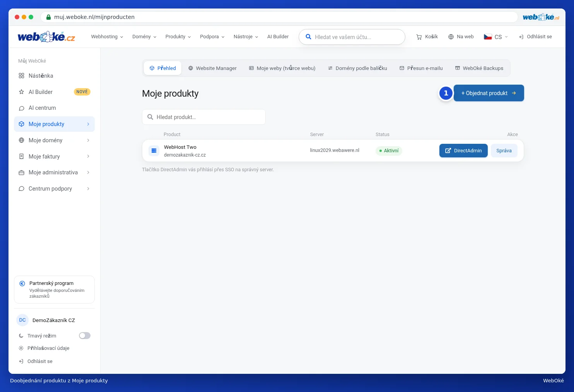Click the Czech flag language icon
Viewport: 574px width, 392px height.
point(488,37)
